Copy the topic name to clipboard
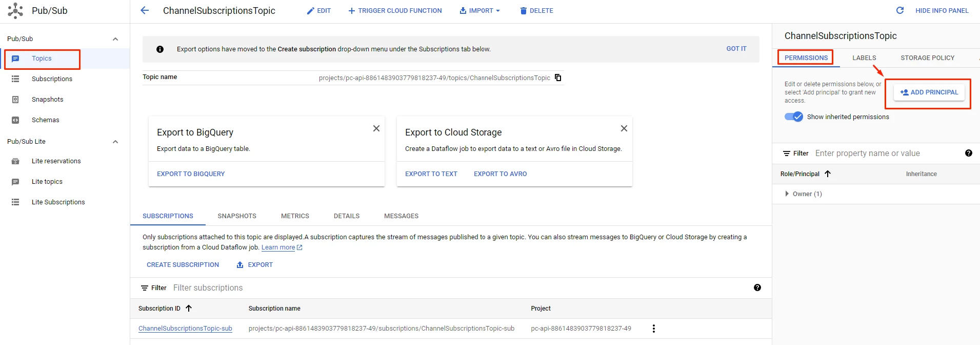The width and height of the screenshot is (980, 345). coord(558,78)
